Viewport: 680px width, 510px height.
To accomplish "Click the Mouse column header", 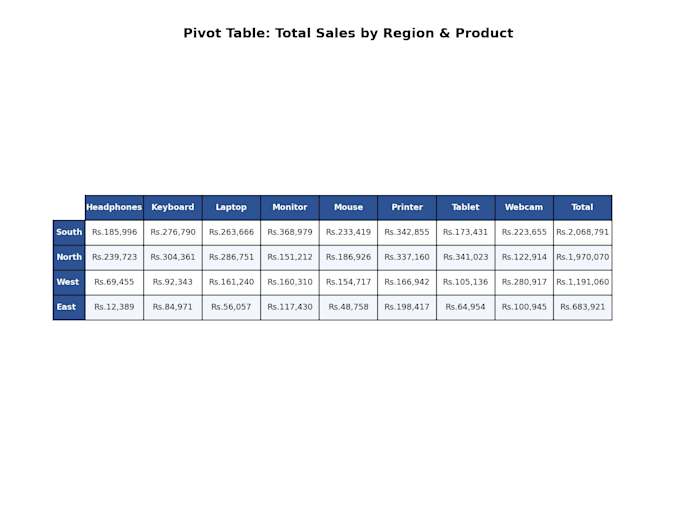I will (348, 207).
